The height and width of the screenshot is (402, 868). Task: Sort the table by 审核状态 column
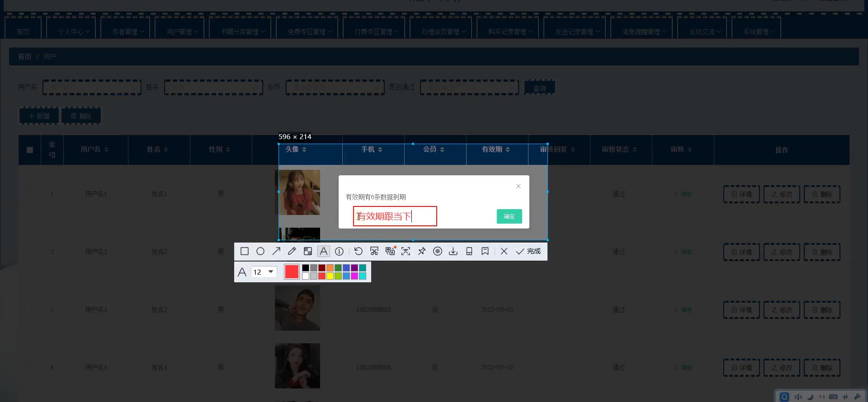635,150
